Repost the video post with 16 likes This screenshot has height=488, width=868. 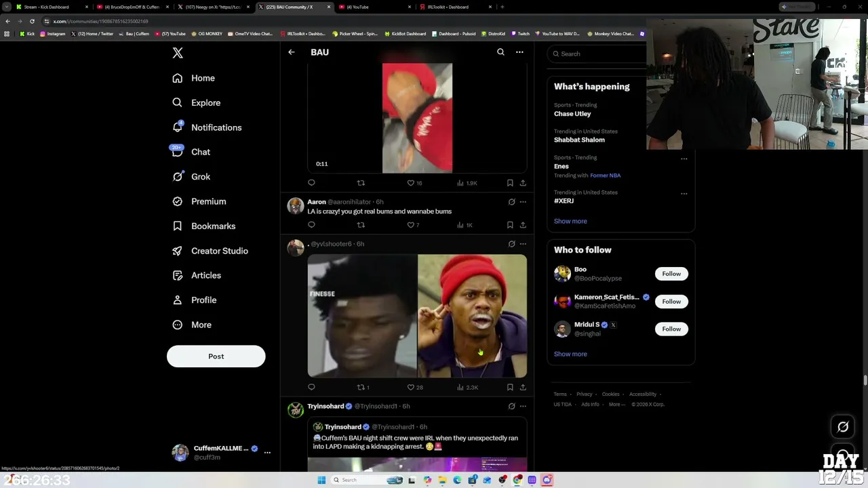pos(361,183)
